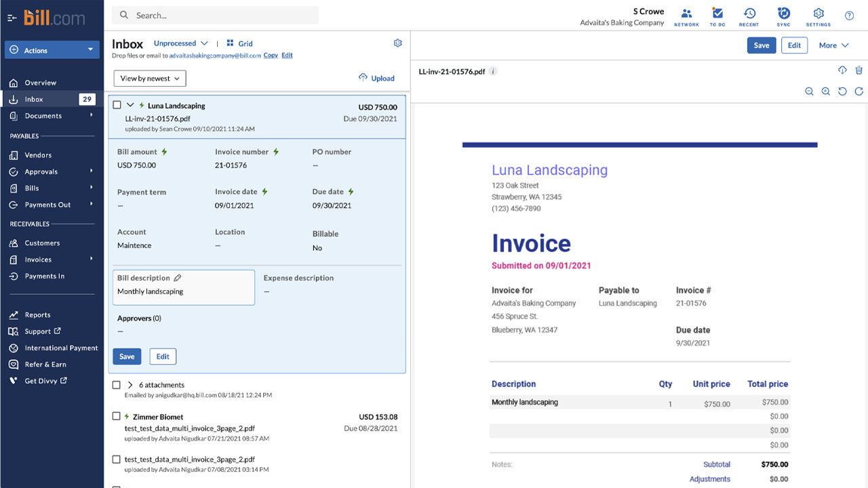Click Edit in the document header
Screen dimensions: 868x488
795,45
